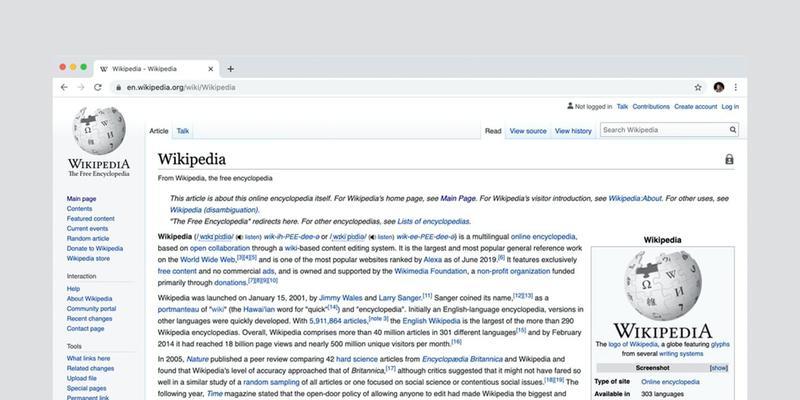Open the World Wide Web link
Image resolution: width=800 pixels, height=400 pixels.
click(208, 260)
